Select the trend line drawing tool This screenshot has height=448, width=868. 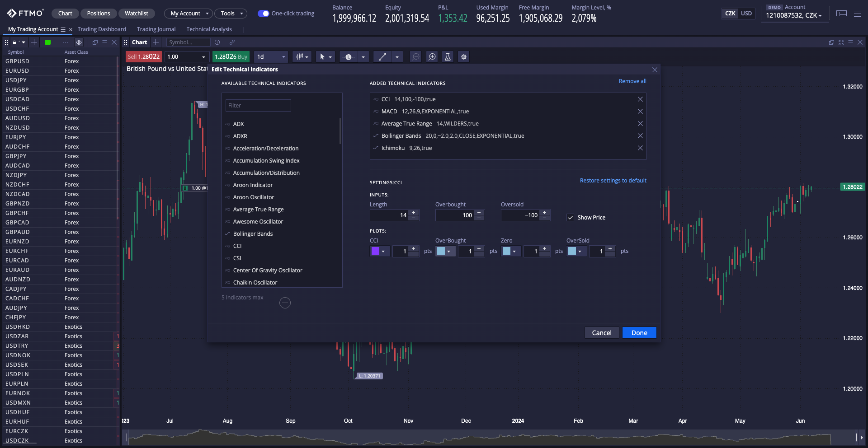(382, 57)
